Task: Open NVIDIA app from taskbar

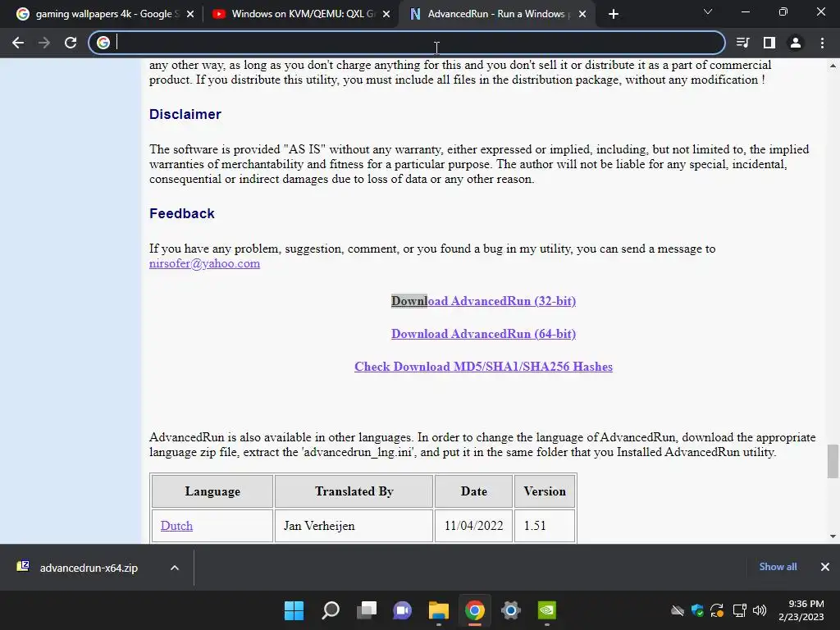Action: pyautogui.click(x=547, y=610)
